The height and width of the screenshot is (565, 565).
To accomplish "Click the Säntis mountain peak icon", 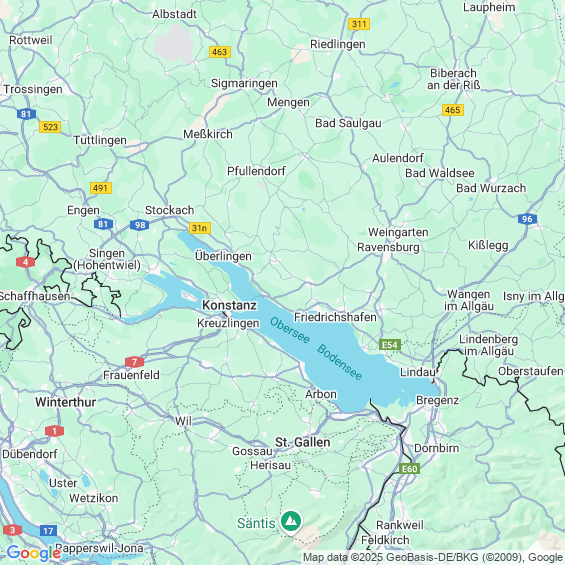I will (x=291, y=521).
